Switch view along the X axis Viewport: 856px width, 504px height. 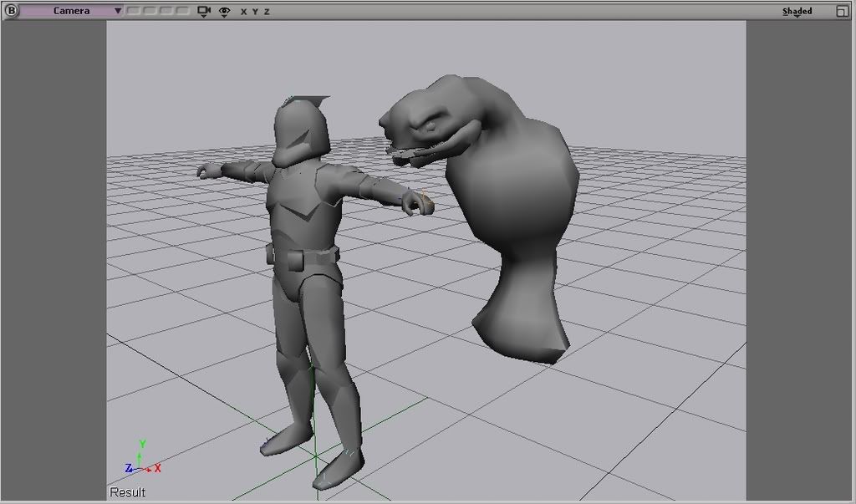(243, 12)
